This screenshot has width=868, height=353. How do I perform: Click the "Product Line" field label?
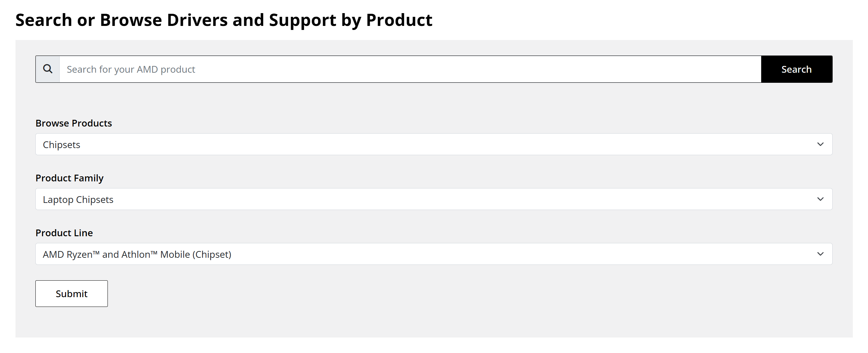(64, 233)
